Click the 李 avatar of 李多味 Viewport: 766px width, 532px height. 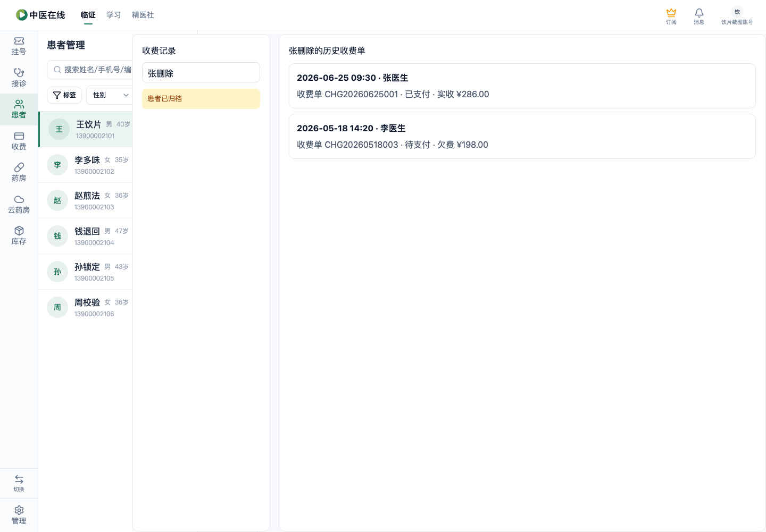click(x=57, y=165)
